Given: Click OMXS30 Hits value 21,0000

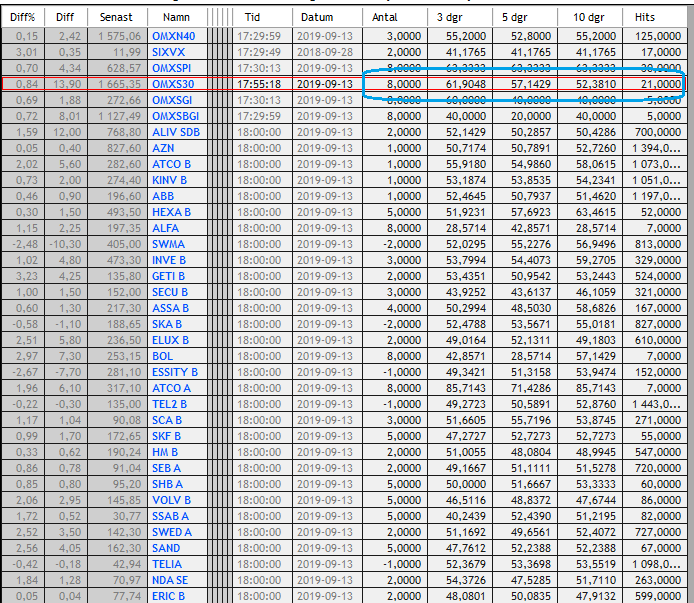Looking at the screenshot, I should click(x=661, y=84).
